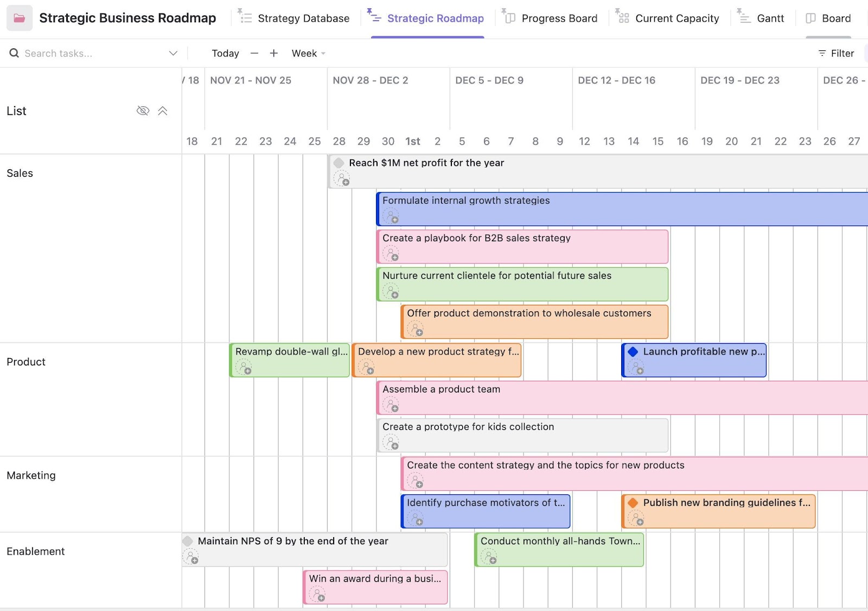
Task: Toggle gray milestone diamond on Maintain NPS task
Action: tap(188, 541)
